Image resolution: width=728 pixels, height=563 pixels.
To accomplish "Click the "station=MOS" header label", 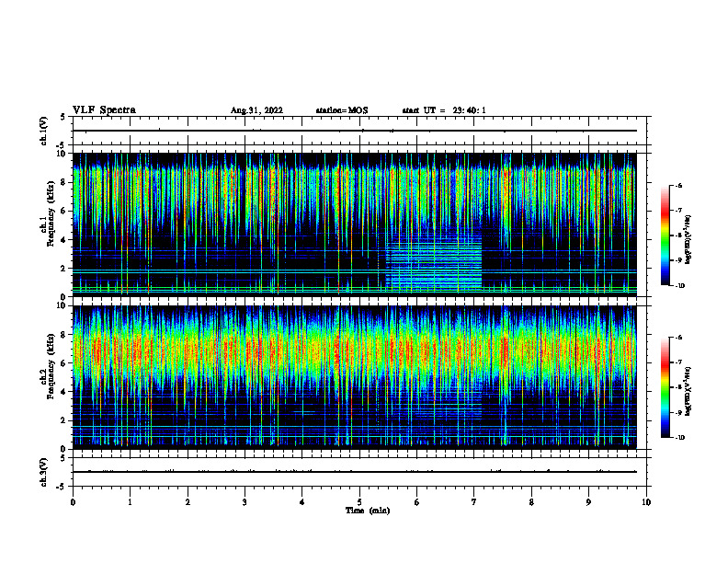I will point(342,110).
